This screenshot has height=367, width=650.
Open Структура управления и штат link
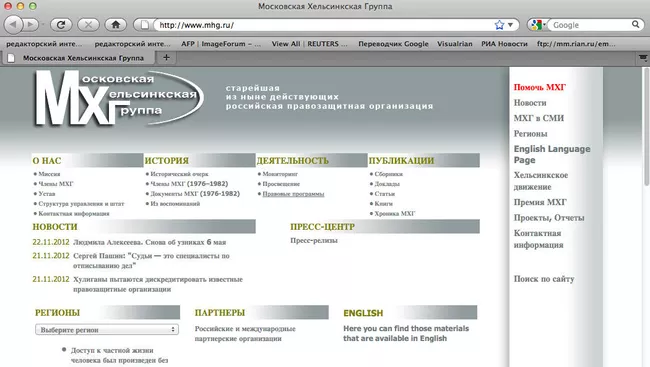coord(81,204)
